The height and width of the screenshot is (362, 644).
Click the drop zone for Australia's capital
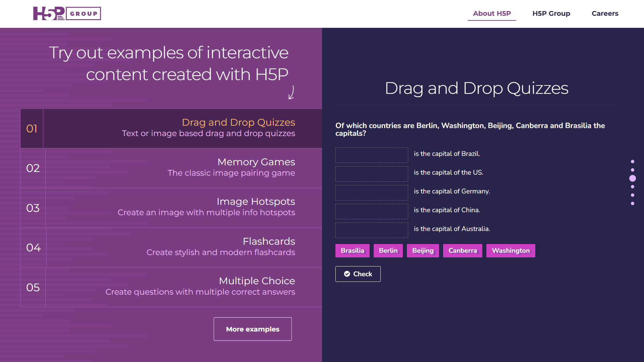(372, 230)
